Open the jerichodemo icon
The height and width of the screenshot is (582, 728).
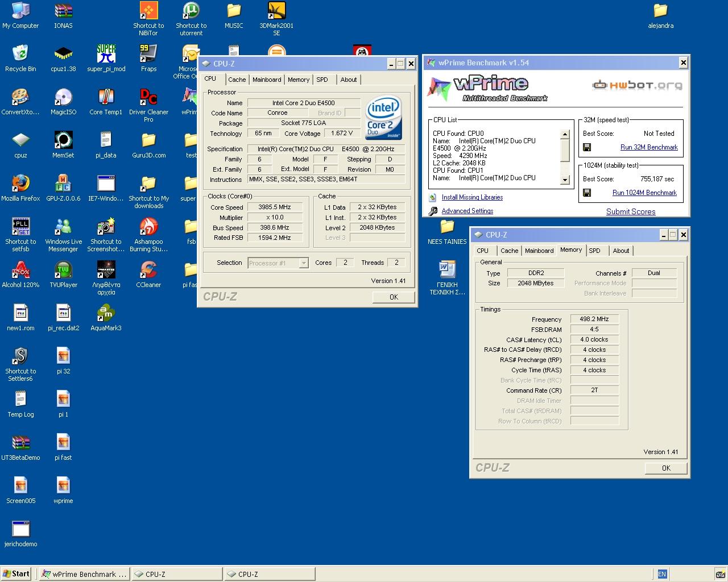pos(20,534)
